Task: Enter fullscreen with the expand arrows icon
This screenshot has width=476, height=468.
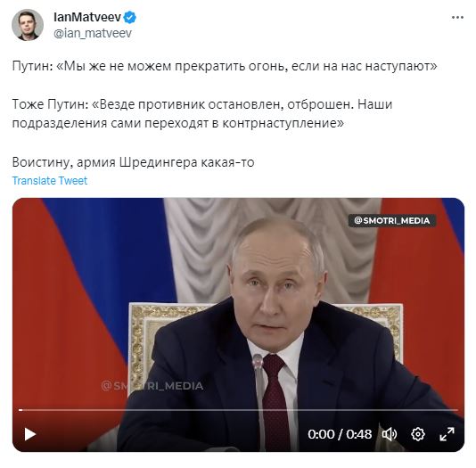Action: pos(447,434)
